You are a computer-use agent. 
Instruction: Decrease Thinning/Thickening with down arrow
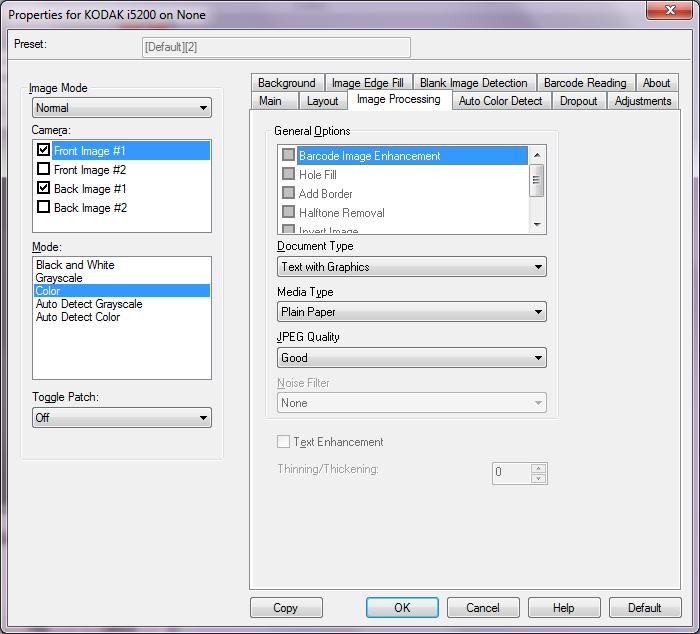click(x=538, y=479)
